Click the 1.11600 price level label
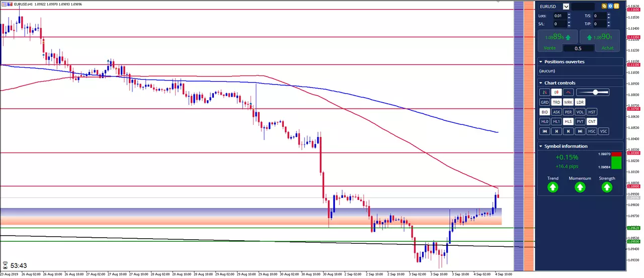 (633, 10)
